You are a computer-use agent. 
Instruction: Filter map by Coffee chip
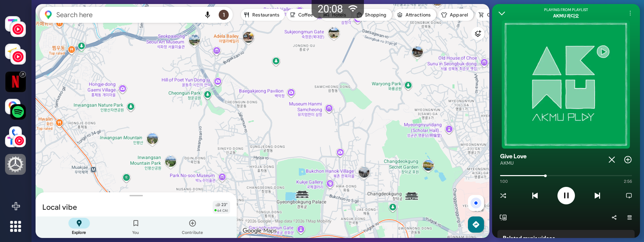pos(302,15)
